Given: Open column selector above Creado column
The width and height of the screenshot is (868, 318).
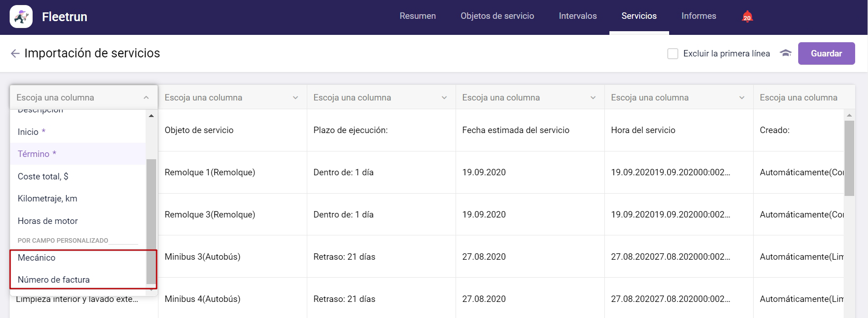Looking at the screenshot, I should tap(804, 97).
